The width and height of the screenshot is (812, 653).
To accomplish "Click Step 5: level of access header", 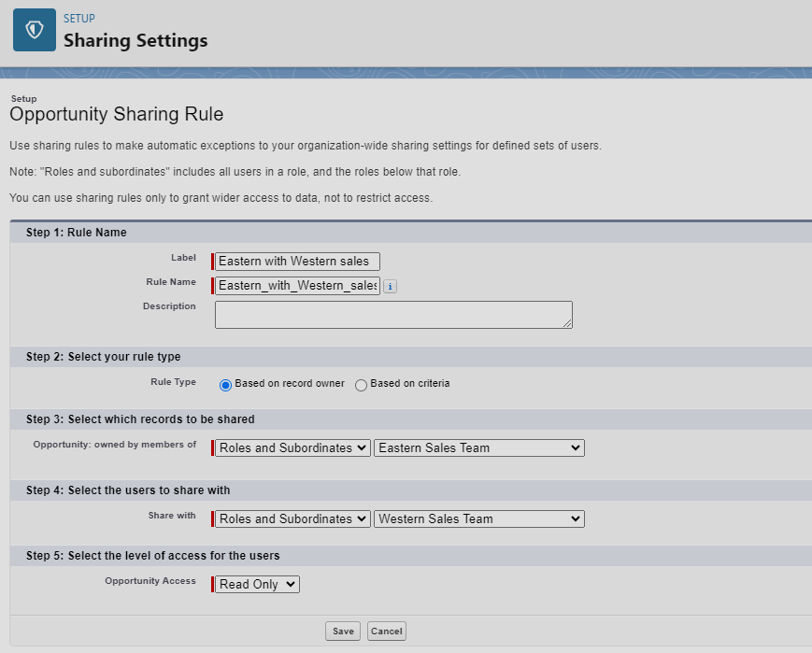I will 152,556.
